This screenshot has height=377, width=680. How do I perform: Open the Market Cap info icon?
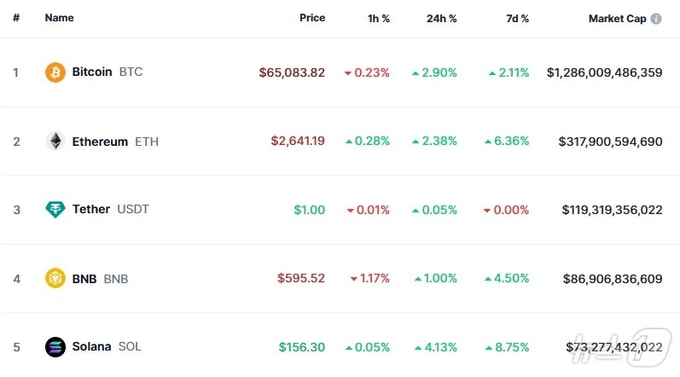pos(656,19)
